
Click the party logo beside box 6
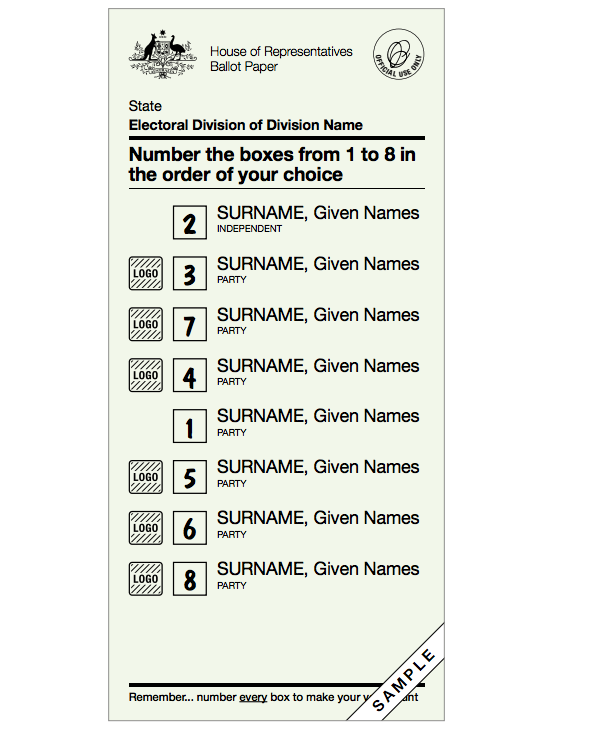[146, 528]
